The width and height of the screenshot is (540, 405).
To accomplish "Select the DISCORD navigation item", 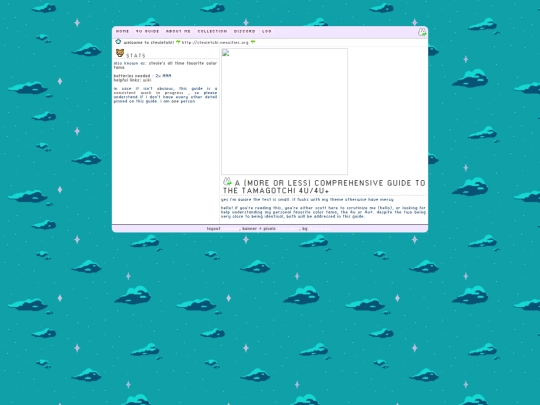I will pos(245,31).
